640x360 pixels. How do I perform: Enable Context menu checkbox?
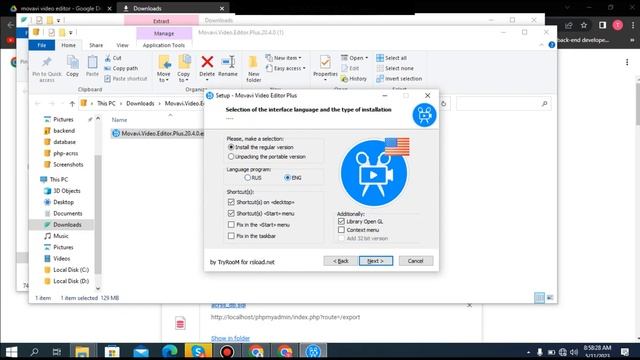pos(341,230)
